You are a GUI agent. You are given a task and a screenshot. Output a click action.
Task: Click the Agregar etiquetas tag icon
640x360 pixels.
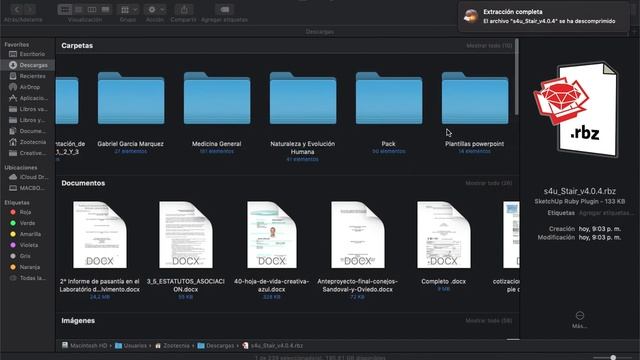tap(224, 9)
